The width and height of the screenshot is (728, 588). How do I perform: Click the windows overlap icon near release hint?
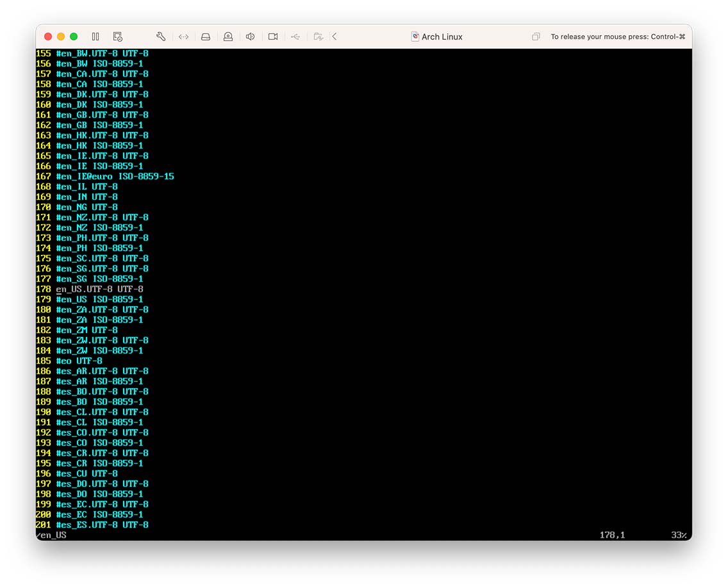coord(536,37)
